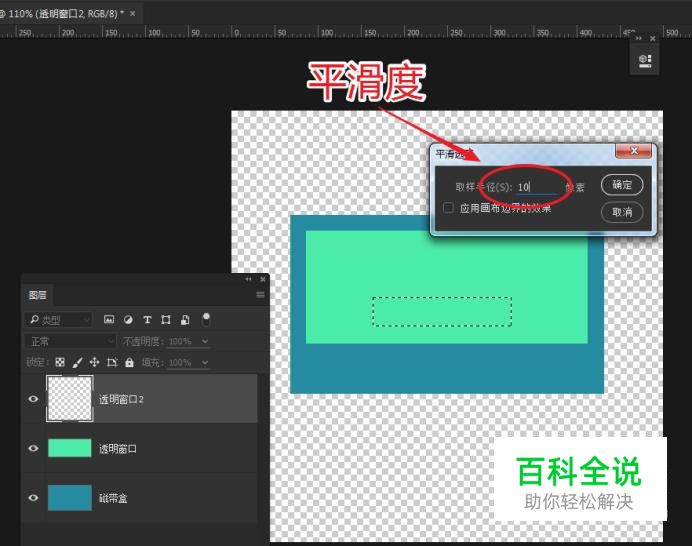692x546 pixels.
Task: Select layer name 磁带盒
Action: (113, 498)
